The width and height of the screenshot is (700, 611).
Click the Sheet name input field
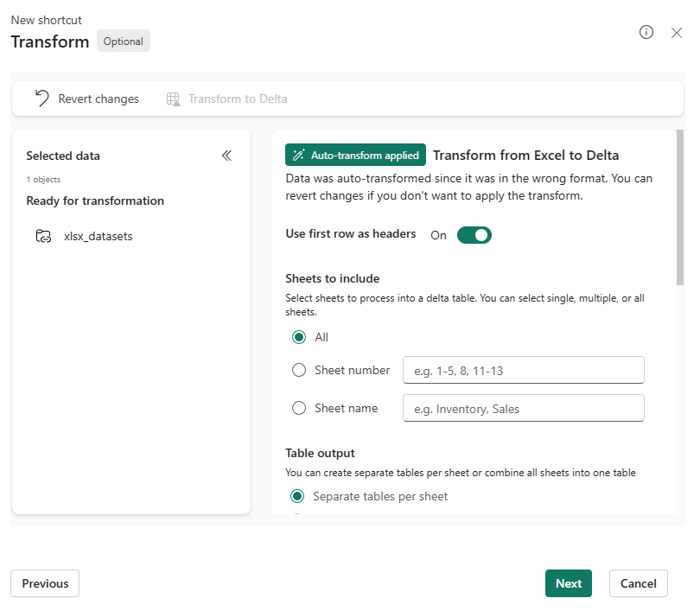(523, 408)
